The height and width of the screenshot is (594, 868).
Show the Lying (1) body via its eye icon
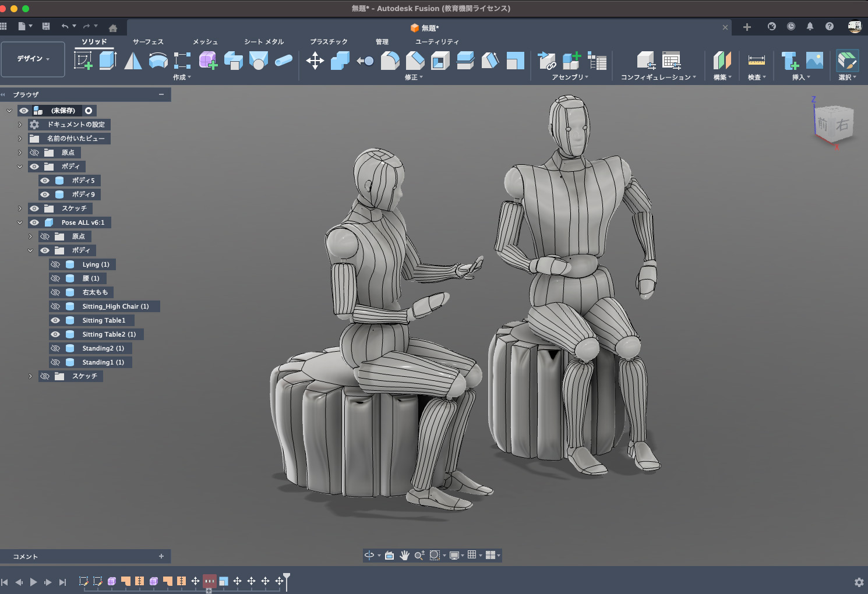(x=55, y=264)
